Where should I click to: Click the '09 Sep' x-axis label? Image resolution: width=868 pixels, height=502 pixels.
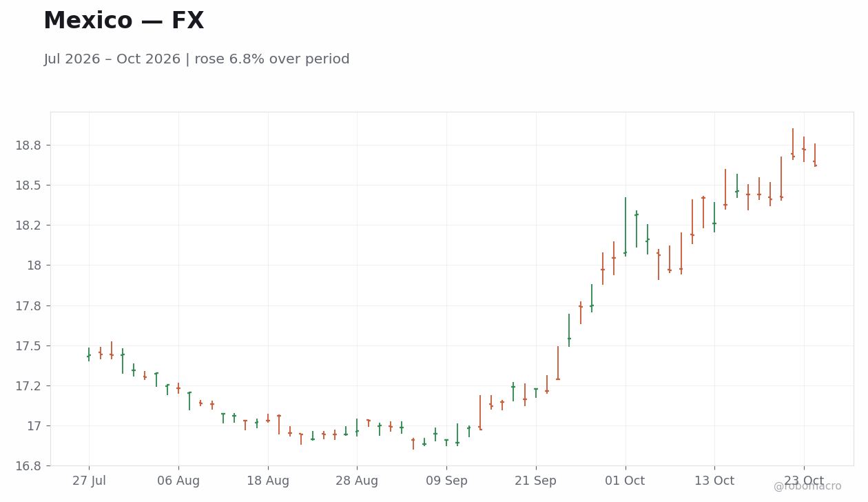pos(446,481)
